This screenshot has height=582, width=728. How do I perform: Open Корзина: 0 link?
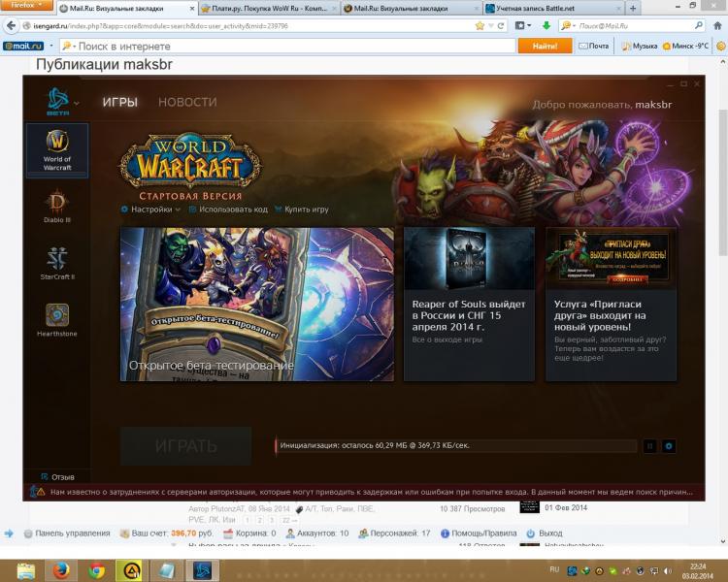click(249, 533)
